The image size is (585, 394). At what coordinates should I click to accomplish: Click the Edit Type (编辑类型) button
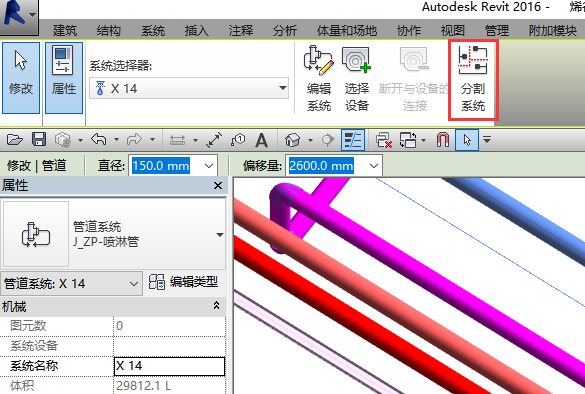coord(183,282)
